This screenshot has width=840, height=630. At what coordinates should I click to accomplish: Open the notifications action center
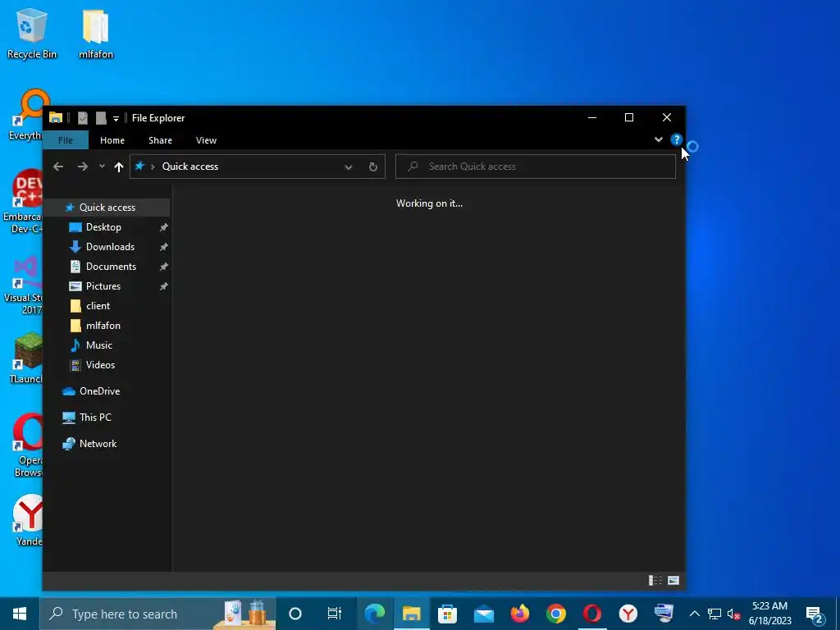click(x=815, y=614)
